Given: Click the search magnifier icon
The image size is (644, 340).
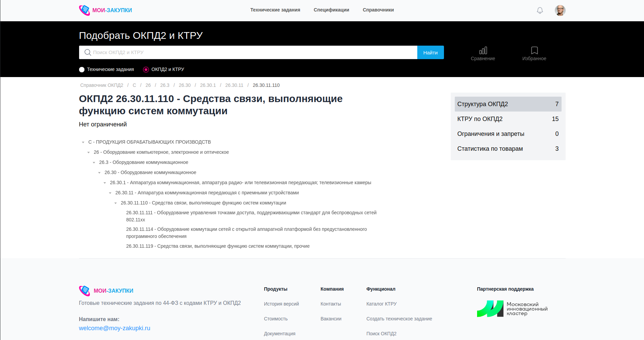Looking at the screenshot, I should [88, 52].
